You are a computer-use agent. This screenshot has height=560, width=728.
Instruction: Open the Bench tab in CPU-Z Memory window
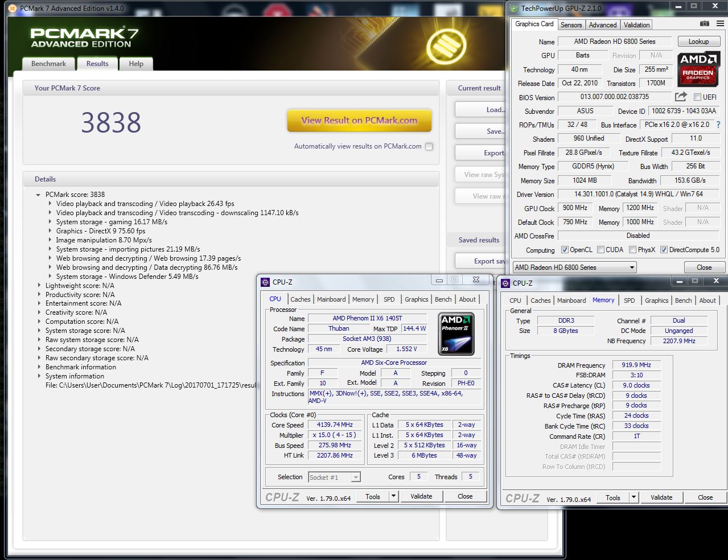coord(684,300)
